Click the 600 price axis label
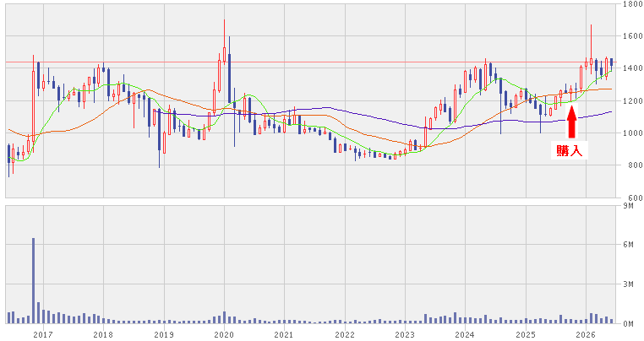Image resolution: width=644 pixels, height=341 pixels. (x=632, y=198)
